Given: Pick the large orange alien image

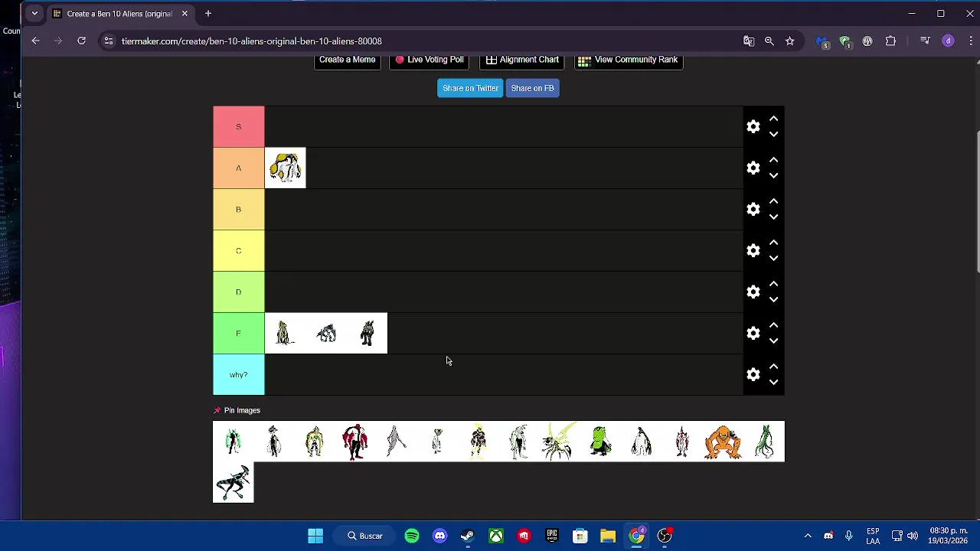Looking at the screenshot, I should pyautogui.click(x=723, y=442).
